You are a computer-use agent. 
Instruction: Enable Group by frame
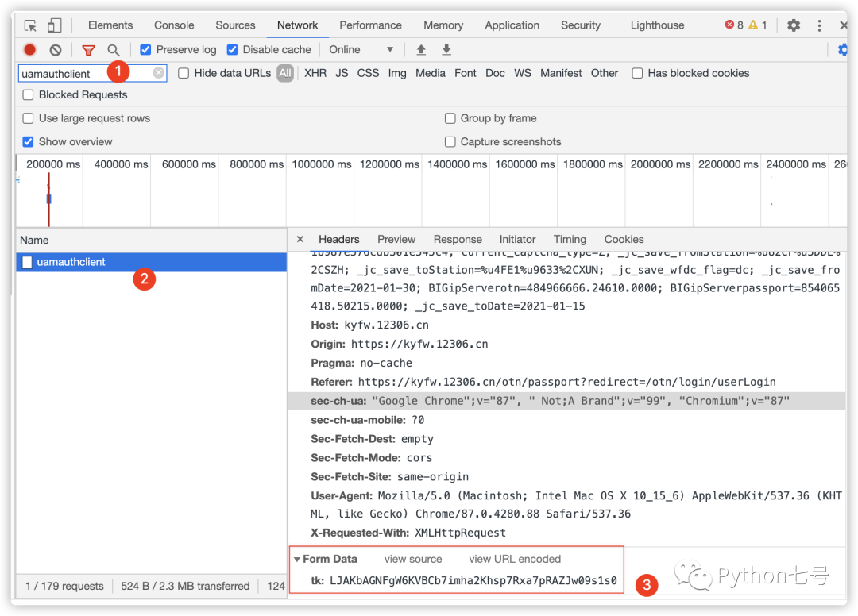[450, 118]
